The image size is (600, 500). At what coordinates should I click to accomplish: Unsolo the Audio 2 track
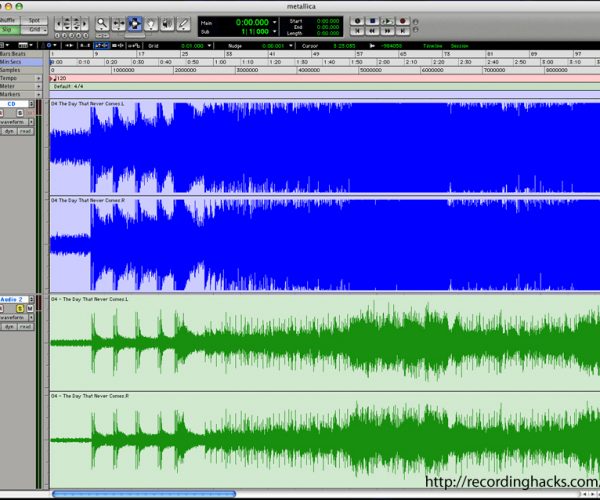point(20,308)
